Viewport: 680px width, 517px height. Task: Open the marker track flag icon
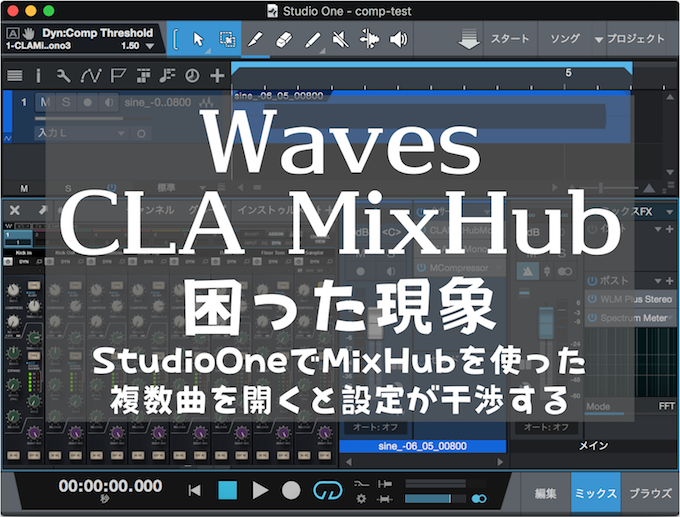tap(118, 76)
